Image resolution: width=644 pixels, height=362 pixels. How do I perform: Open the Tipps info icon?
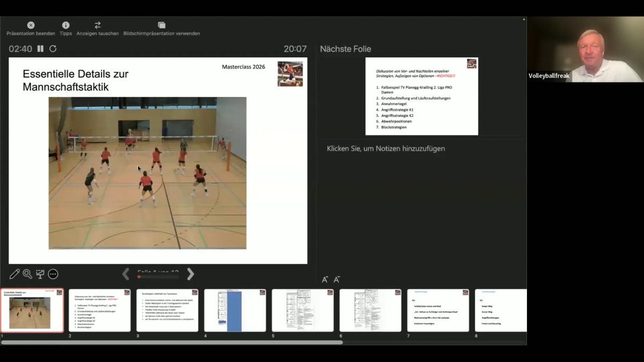(x=65, y=25)
